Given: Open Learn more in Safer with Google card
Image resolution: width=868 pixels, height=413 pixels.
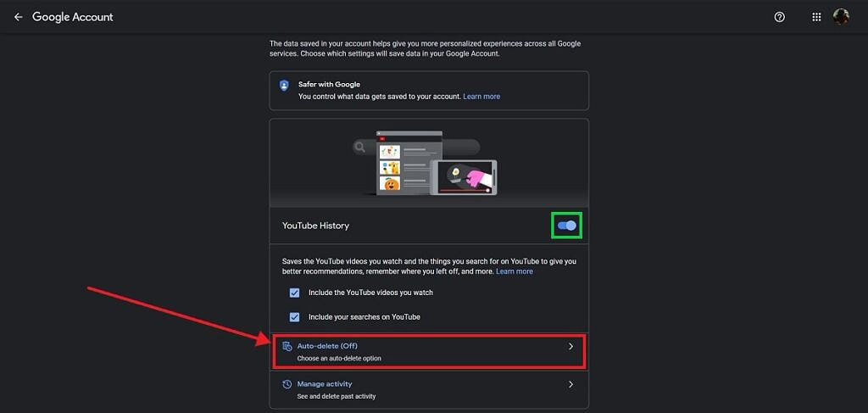Looking at the screenshot, I should pos(481,97).
